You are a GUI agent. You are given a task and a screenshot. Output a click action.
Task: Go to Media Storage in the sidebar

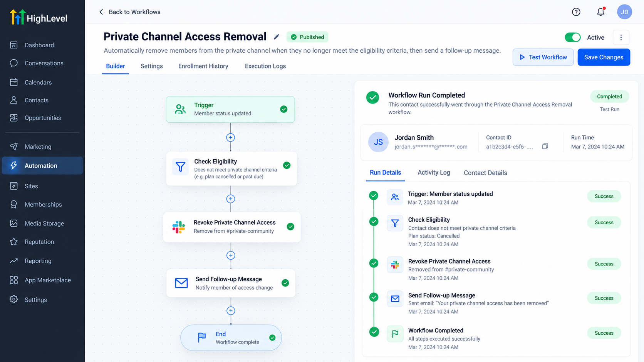42,224
